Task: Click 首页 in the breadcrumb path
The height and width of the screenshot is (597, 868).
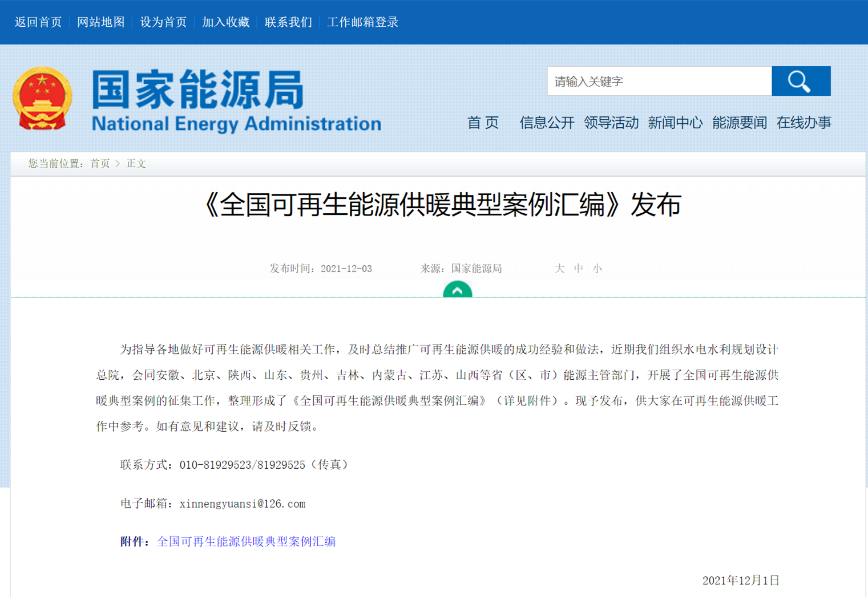Action: pyautogui.click(x=100, y=164)
